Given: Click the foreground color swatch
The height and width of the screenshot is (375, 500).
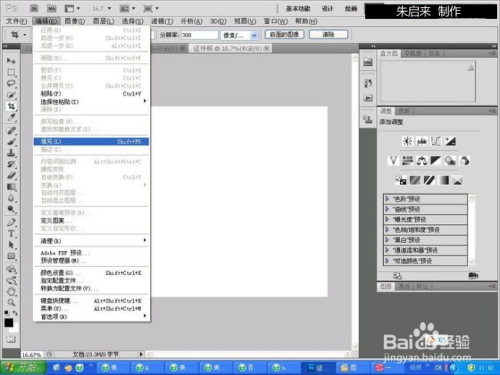Looking at the screenshot, I should 9,323.
